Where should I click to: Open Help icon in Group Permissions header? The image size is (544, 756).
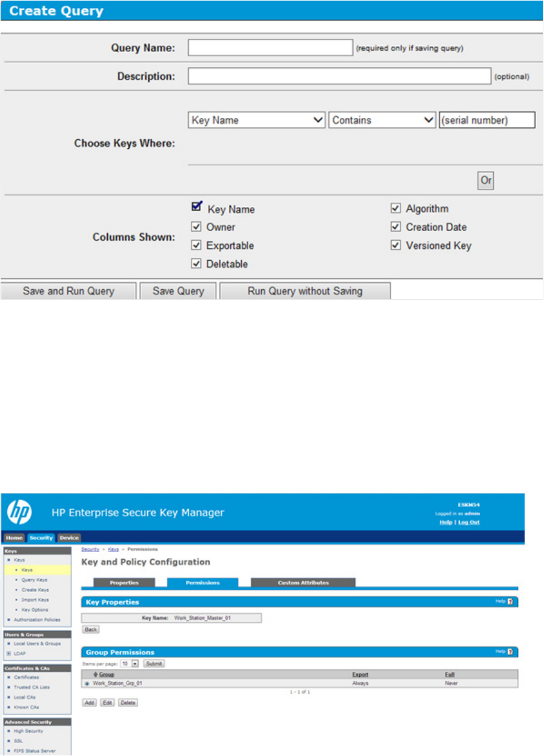(x=510, y=652)
